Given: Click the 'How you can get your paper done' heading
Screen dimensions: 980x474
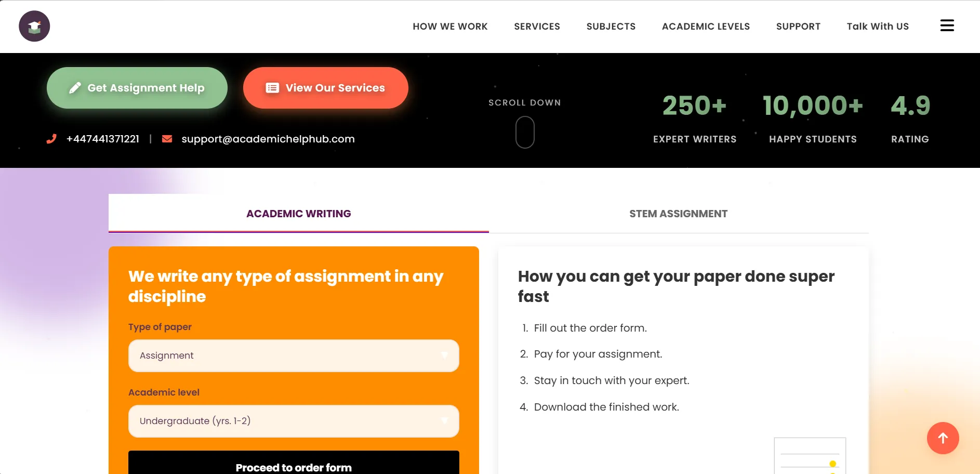Looking at the screenshot, I should coord(676,286).
